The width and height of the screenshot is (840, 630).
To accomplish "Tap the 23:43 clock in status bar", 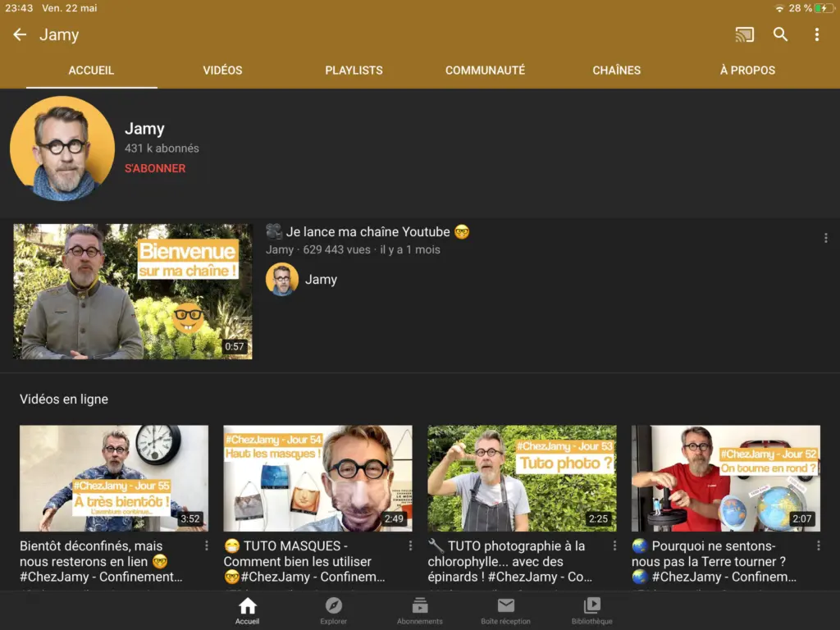I will coord(19,8).
